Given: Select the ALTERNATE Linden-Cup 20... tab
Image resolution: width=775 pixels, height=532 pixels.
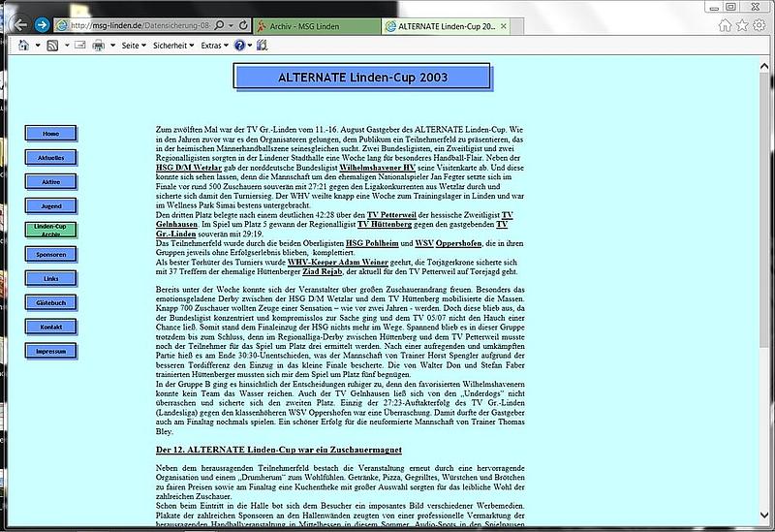Looking at the screenshot, I should point(446,26).
